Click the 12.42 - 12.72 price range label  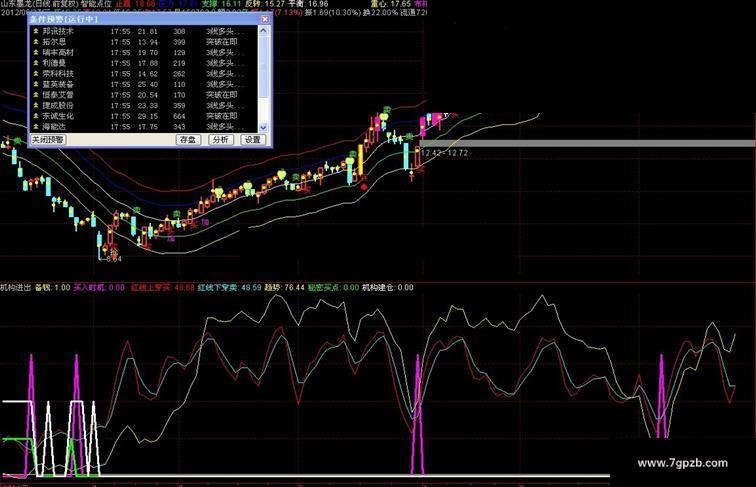pos(445,153)
